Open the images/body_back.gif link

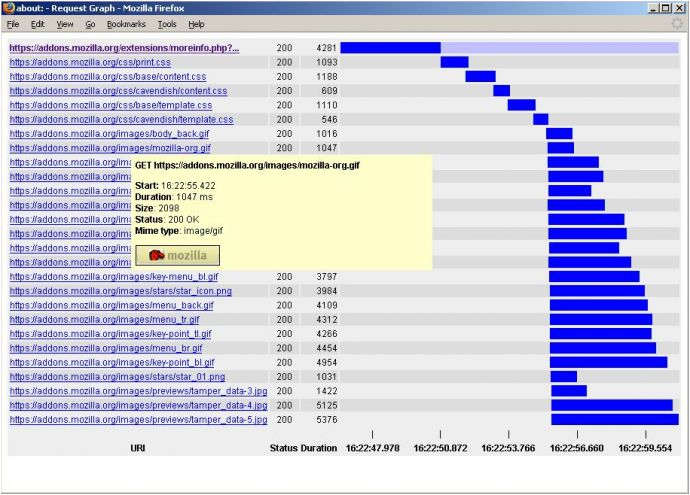pos(109,134)
